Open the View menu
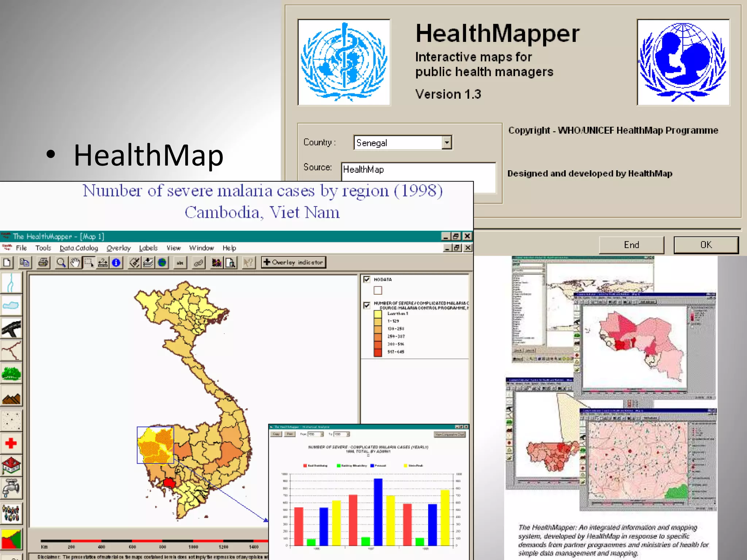747x560 pixels. (x=174, y=248)
